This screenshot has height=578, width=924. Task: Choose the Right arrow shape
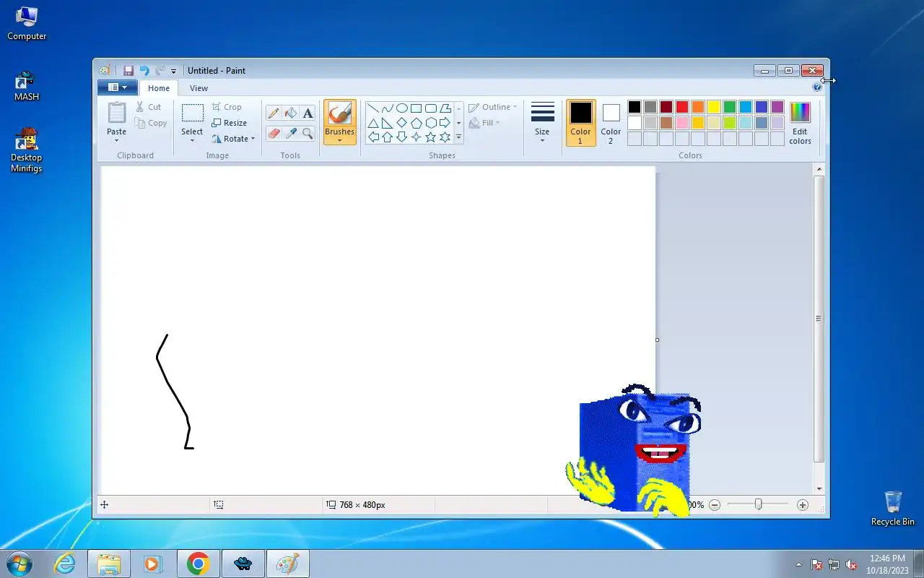coord(445,123)
